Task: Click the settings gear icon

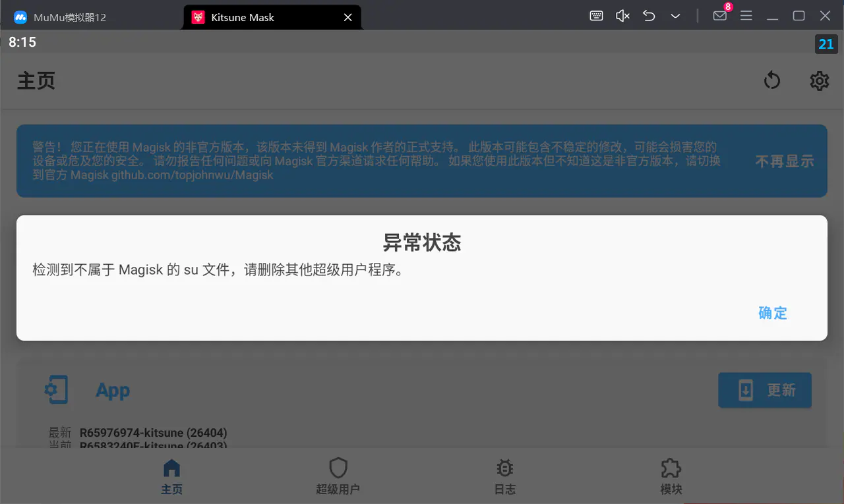Action: (x=820, y=81)
